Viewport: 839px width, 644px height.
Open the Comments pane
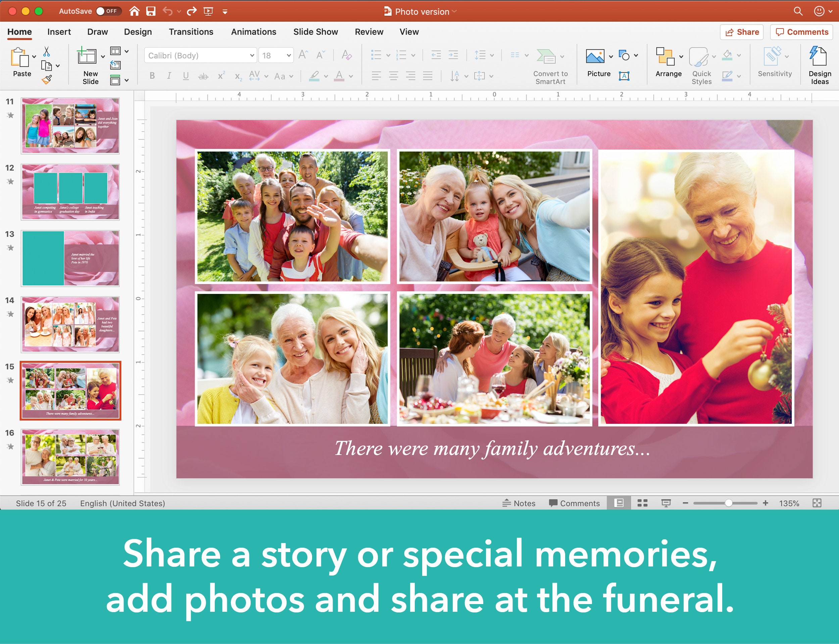coord(801,32)
